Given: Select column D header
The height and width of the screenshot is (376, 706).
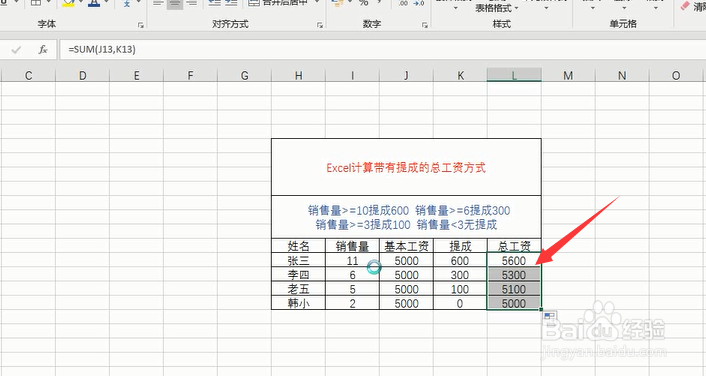Looking at the screenshot, I should point(82,75).
